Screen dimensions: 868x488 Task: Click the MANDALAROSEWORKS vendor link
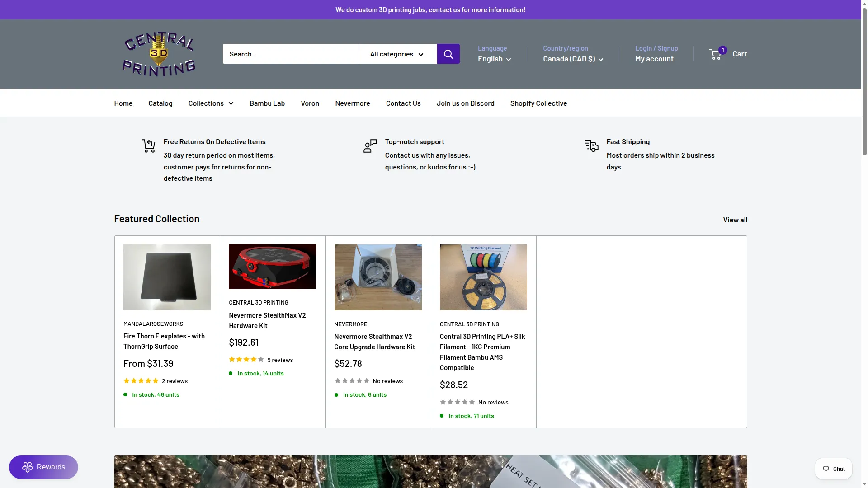pos(153,324)
